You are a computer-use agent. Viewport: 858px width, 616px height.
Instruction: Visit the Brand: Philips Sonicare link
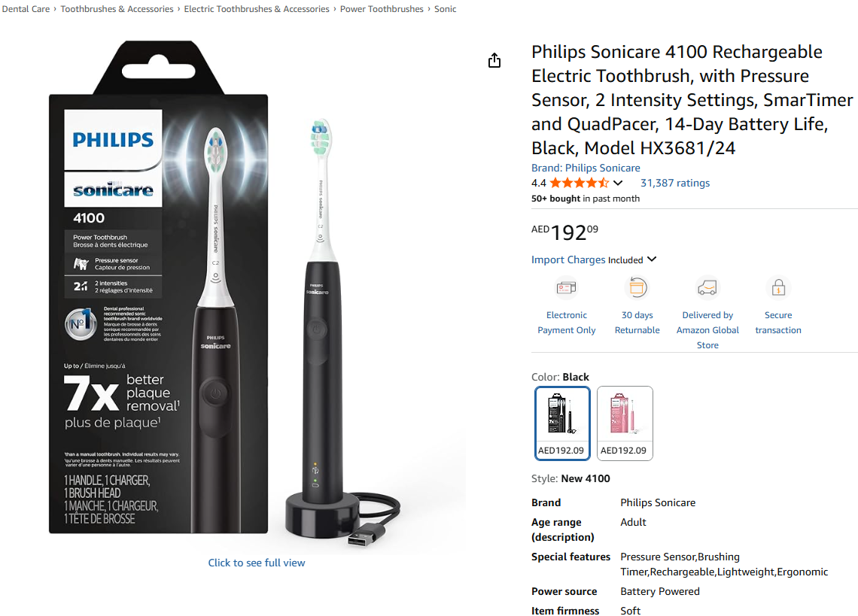586,168
